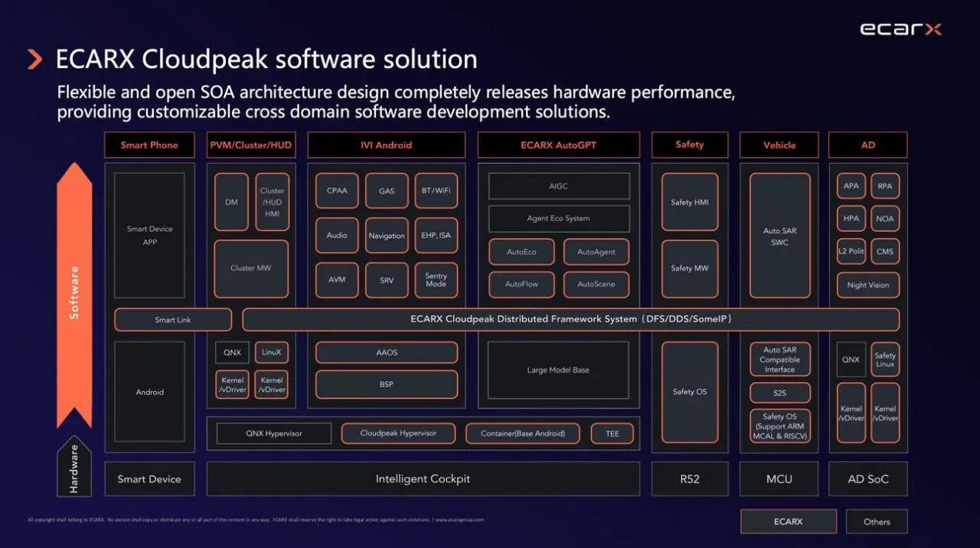Click the Night Vision block
This screenshot has height=548, width=980.
[x=868, y=285]
